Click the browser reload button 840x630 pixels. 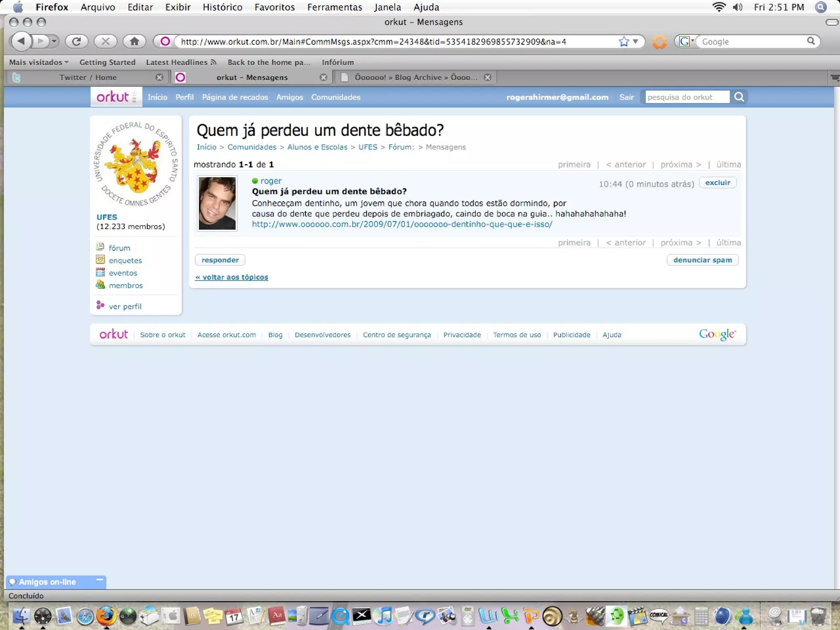click(x=76, y=41)
